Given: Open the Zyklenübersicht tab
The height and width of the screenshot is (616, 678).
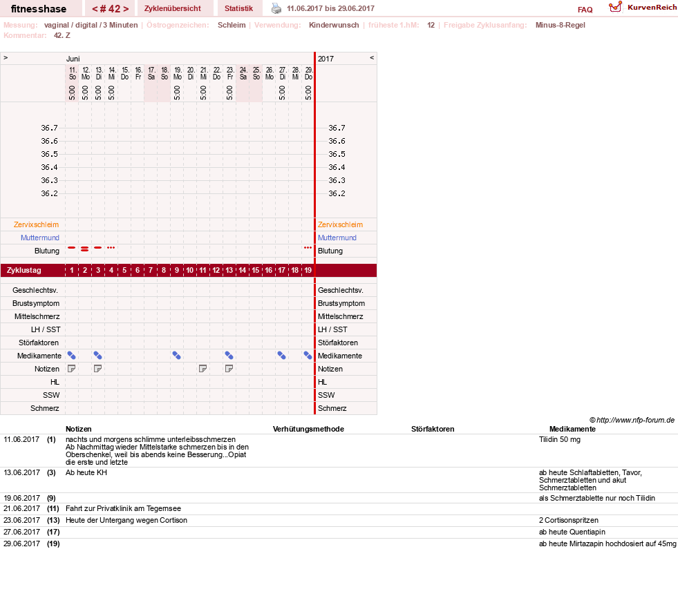Looking at the screenshot, I should click(x=173, y=9).
